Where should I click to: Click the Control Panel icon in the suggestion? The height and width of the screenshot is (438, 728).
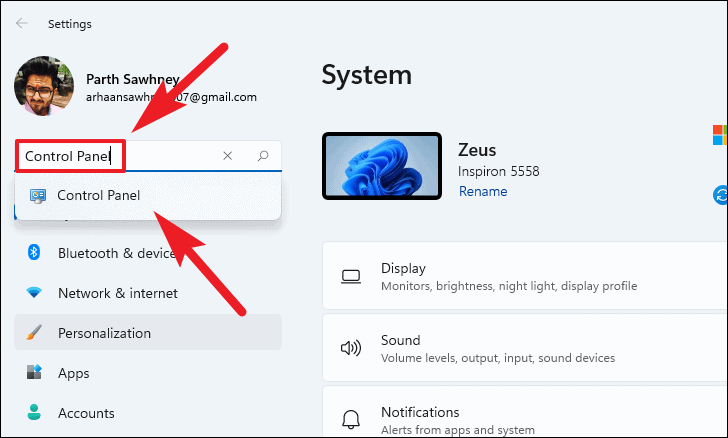coord(38,196)
